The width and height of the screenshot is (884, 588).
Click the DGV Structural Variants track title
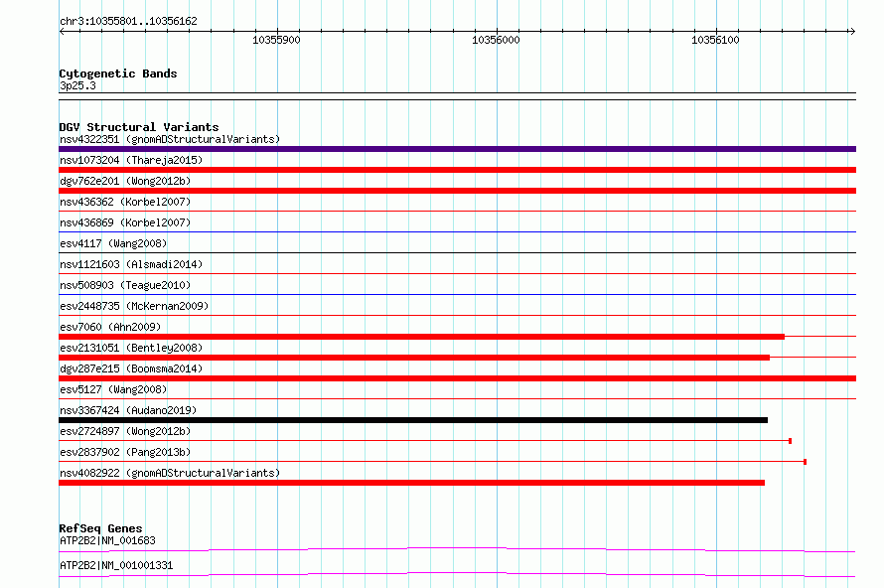(139, 127)
